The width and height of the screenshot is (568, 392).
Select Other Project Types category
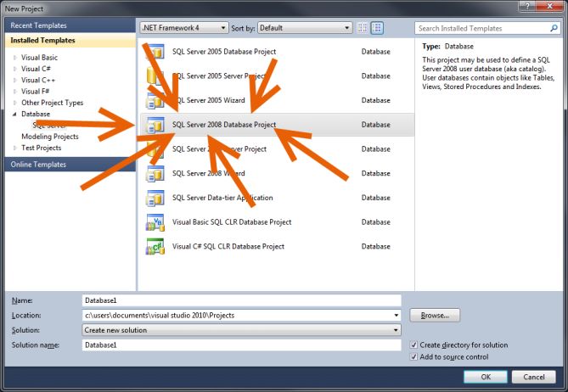point(52,103)
